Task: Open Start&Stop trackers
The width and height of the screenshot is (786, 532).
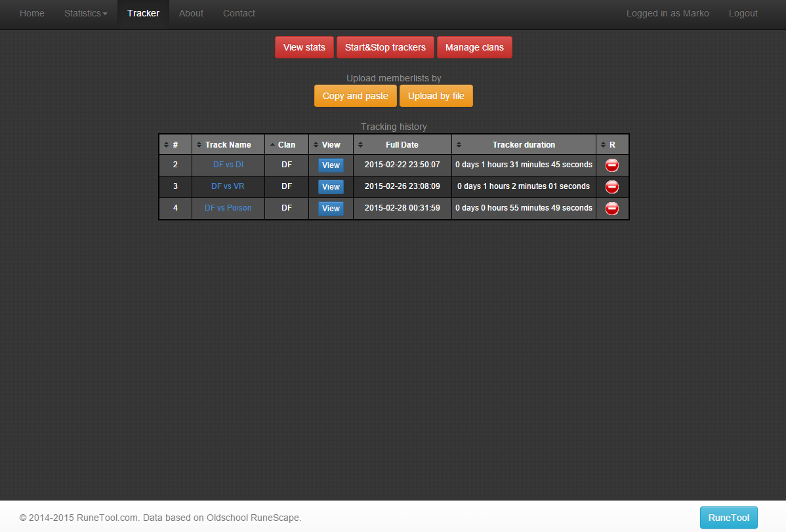Action: [x=385, y=47]
